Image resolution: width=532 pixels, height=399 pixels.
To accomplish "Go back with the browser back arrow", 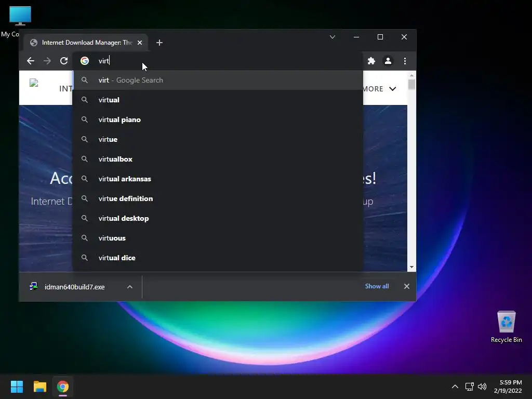I will 31,61.
